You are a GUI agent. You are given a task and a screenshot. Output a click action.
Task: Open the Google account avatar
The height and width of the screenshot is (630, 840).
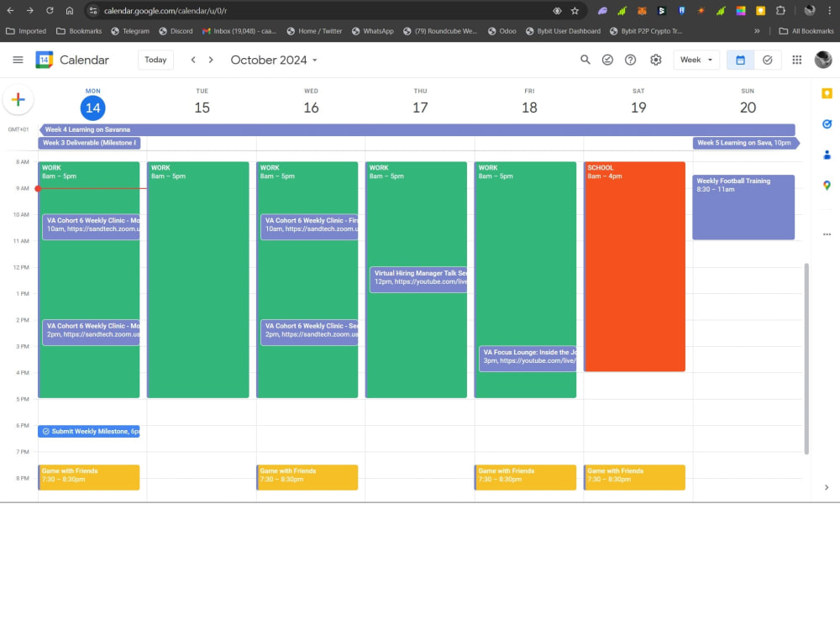click(x=823, y=60)
